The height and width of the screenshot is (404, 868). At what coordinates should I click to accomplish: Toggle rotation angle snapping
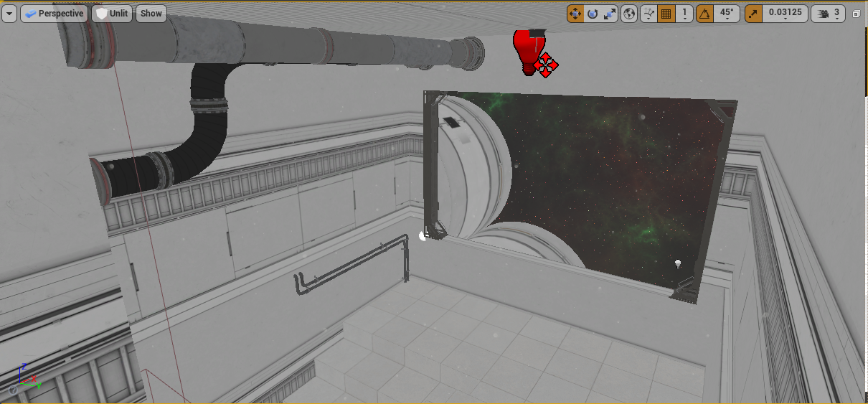tap(705, 13)
